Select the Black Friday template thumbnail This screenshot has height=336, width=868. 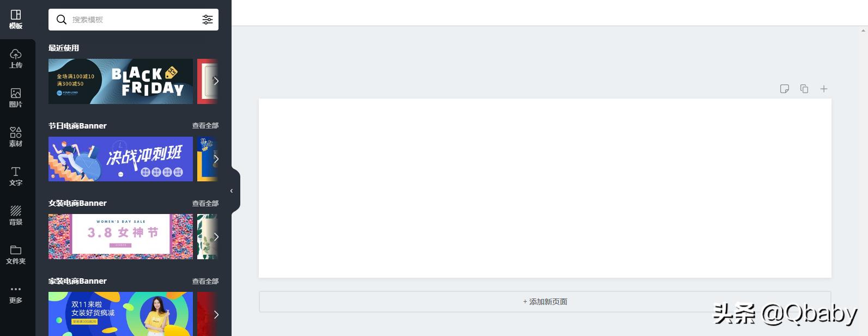click(120, 81)
